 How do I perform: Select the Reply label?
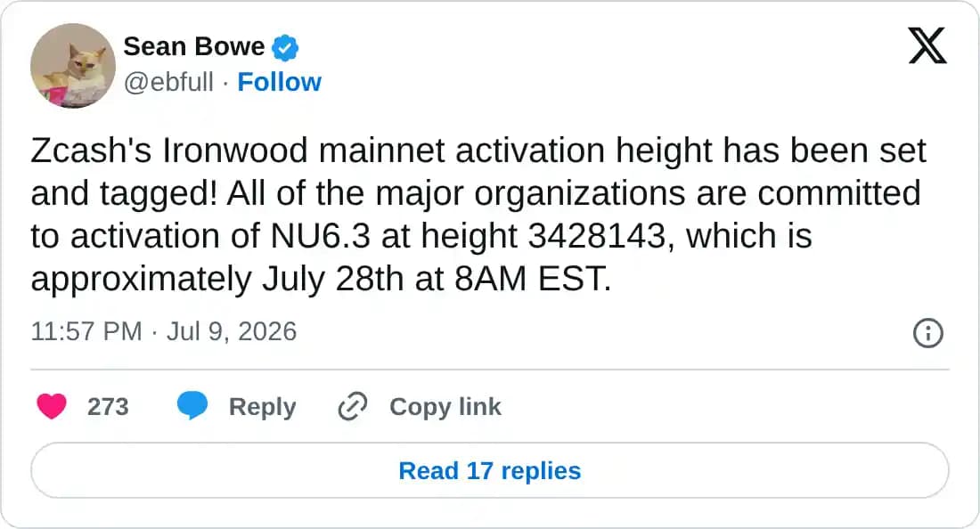[263, 407]
